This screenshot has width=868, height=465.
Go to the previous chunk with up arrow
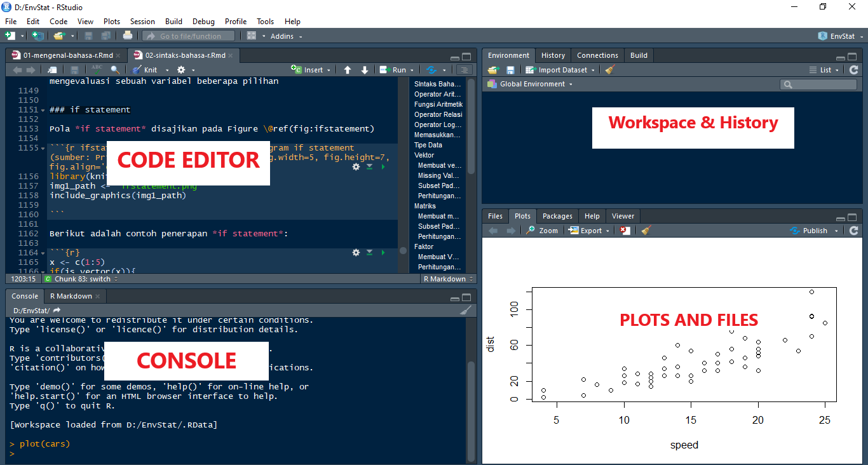348,70
